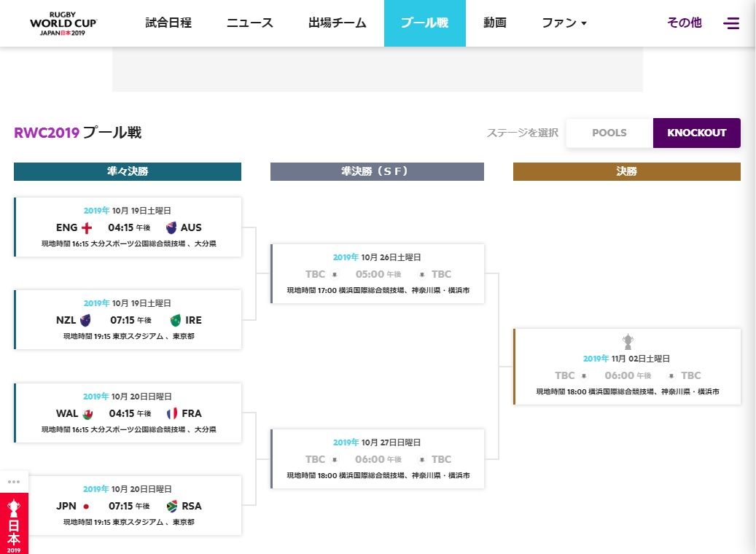Select the KNOCKOUT stage toggle
This screenshot has width=756, height=554.
696,133
